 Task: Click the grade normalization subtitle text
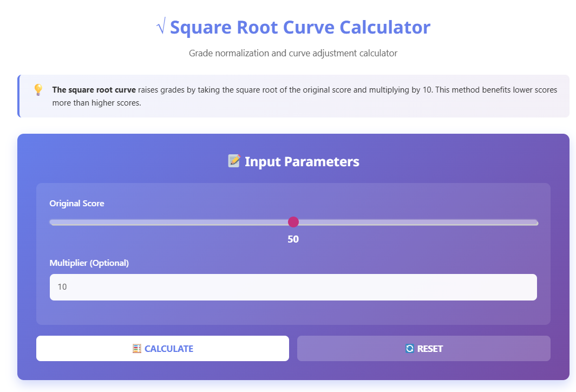(293, 54)
